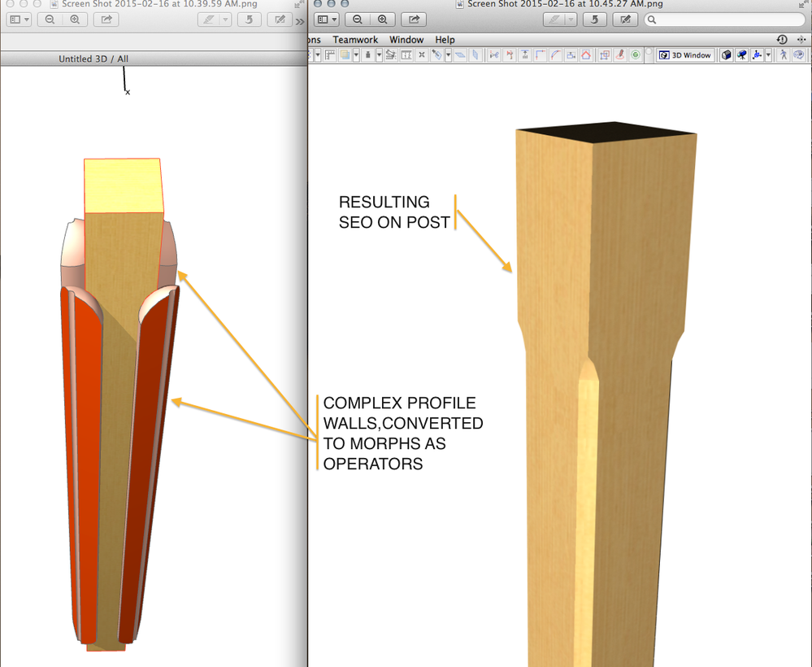Click the zoom out icon in the right toolbar
Image resolution: width=812 pixels, height=667 pixels.
pos(358,20)
